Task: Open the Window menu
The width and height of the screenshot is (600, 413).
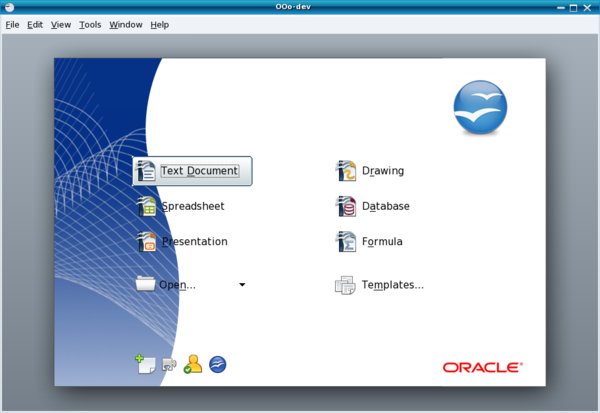Action: point(126,25)
